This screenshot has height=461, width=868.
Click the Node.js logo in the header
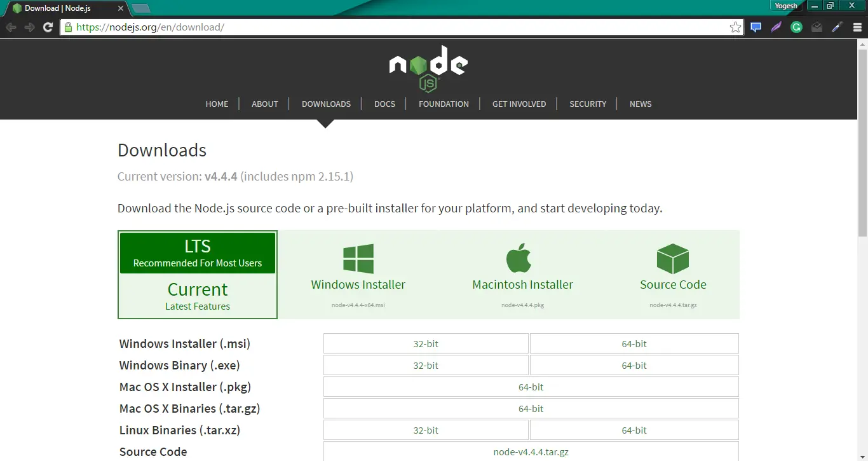428,69
